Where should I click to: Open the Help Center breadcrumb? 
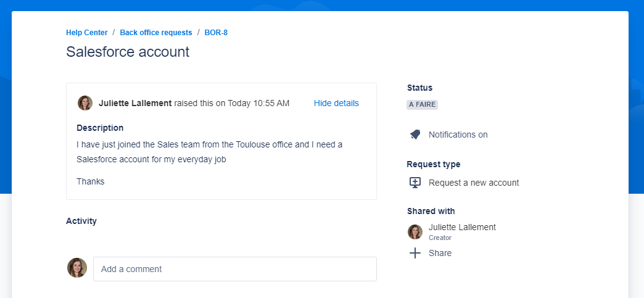click(87, 33)
